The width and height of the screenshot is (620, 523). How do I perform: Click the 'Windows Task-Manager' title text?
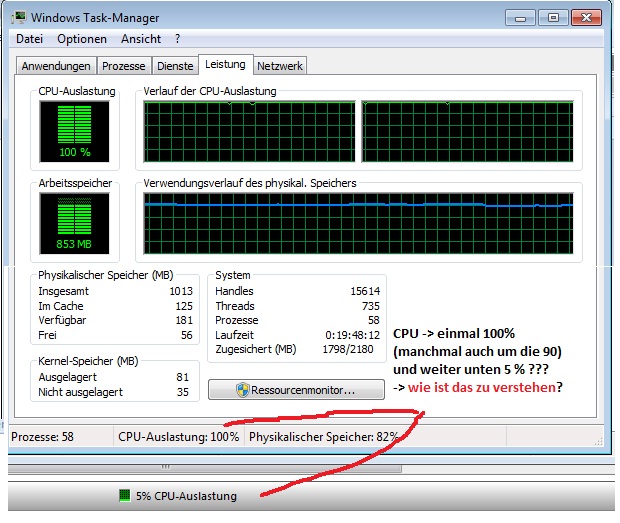coord(95,18)
